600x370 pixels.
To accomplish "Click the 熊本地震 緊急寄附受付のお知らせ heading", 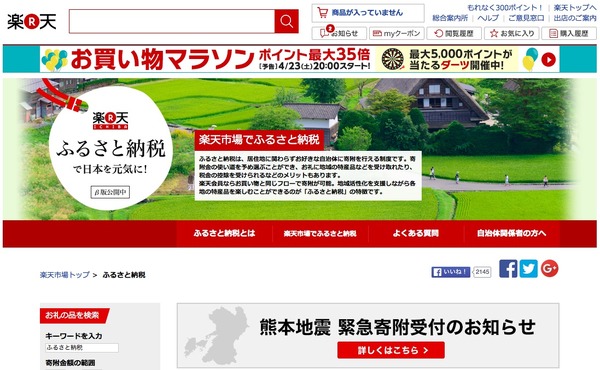I will pos(398,327).
